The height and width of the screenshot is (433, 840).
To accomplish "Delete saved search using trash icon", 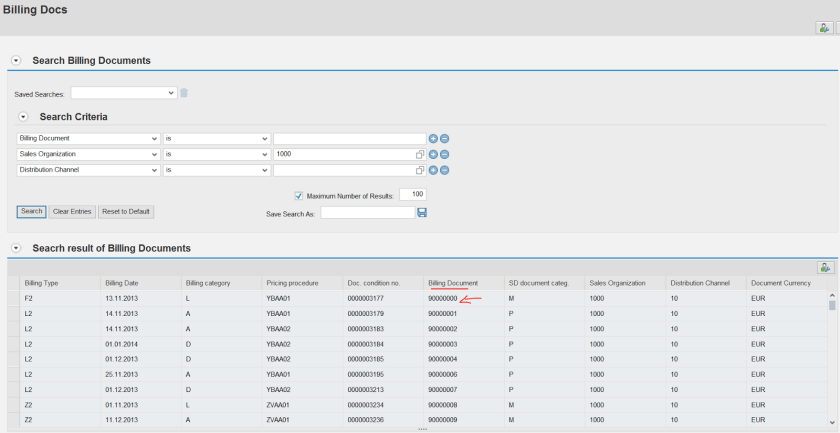I will click(184, 93).
